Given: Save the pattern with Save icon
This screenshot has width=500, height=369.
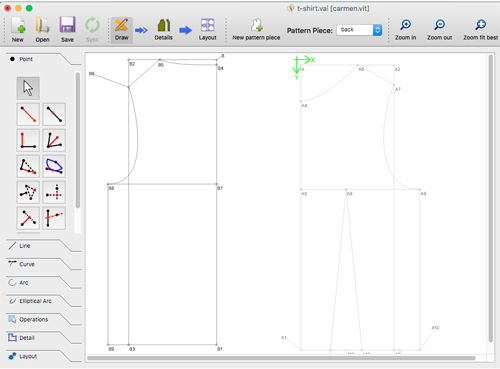Looking at the screenshot, I should pyautogui.click(x=67, y=30).
